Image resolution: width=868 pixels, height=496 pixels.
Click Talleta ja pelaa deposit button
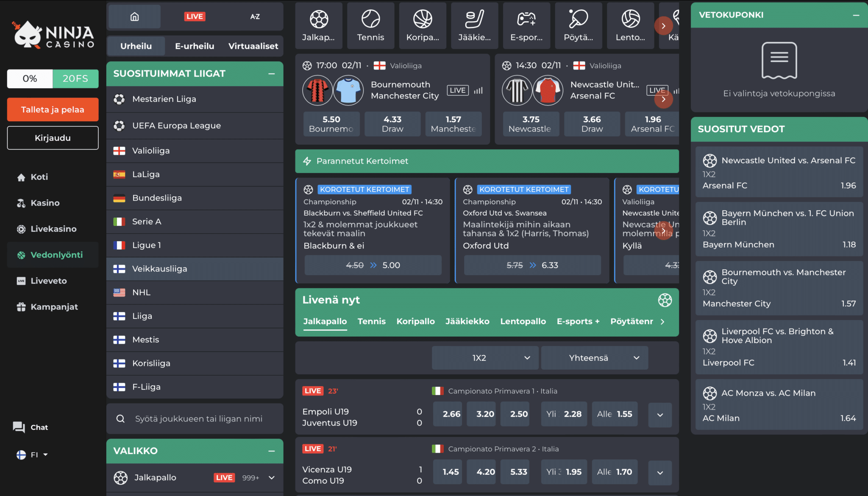pyautogui.click(x=53, y=110)
